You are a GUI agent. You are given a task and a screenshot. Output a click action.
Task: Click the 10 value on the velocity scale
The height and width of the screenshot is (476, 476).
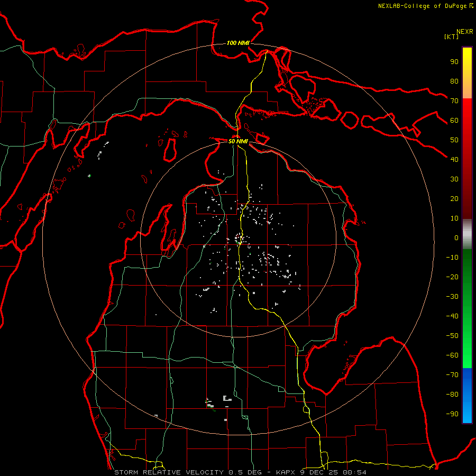point(454,218)
